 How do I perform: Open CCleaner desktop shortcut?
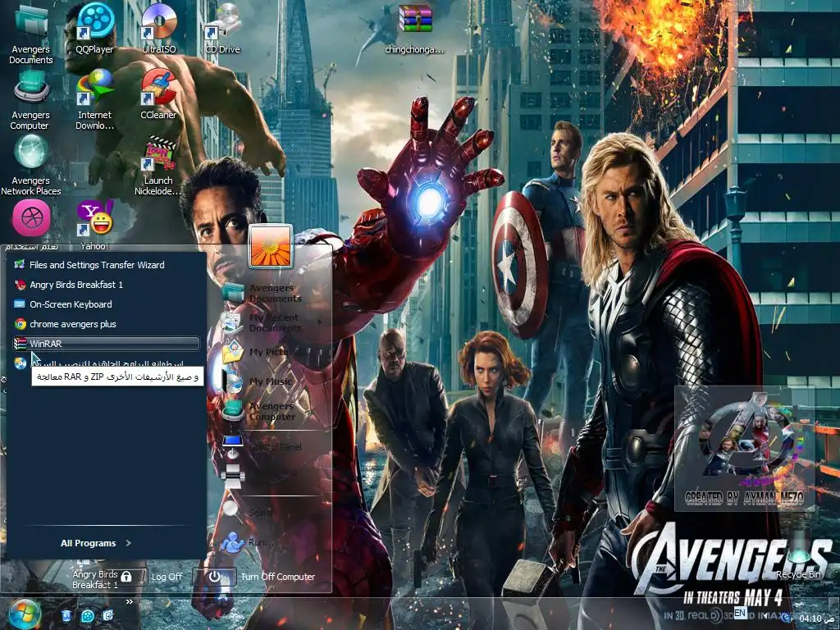(x=158, y=94)
